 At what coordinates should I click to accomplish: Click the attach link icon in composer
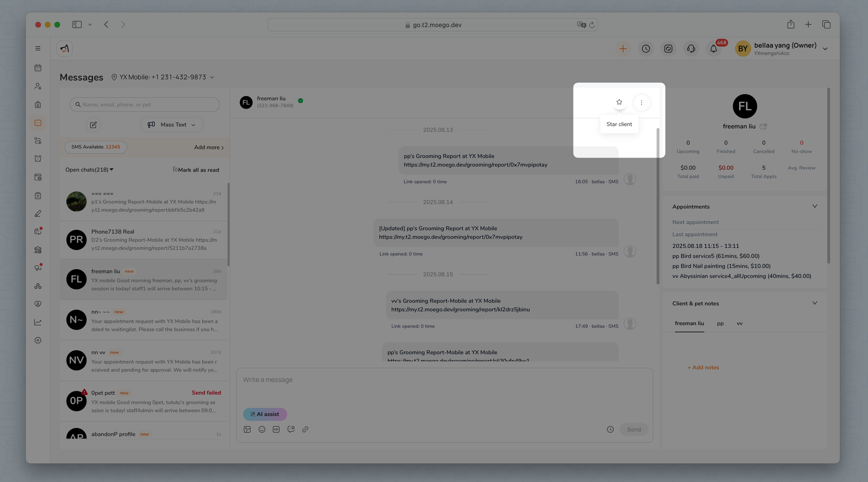(305, 429)
